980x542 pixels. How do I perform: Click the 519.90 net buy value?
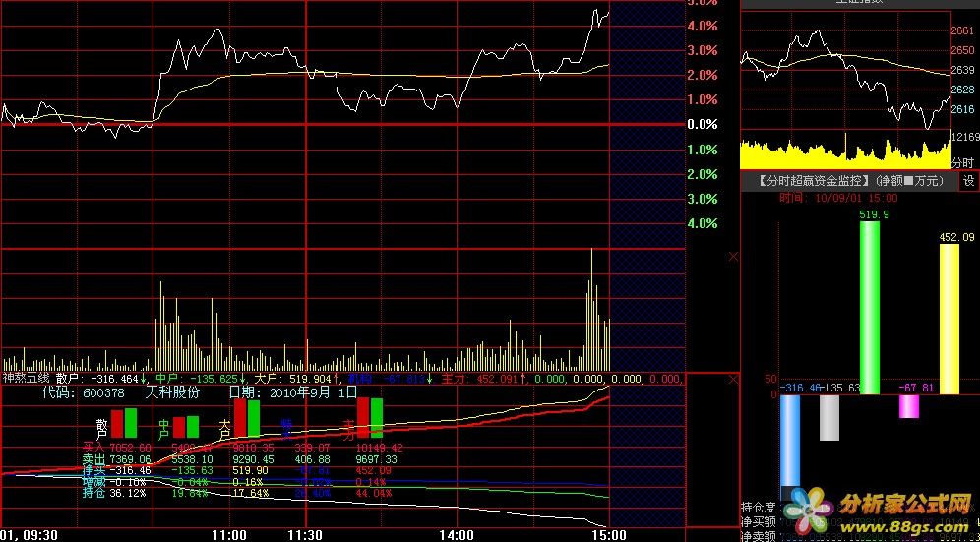click(250, 471)
